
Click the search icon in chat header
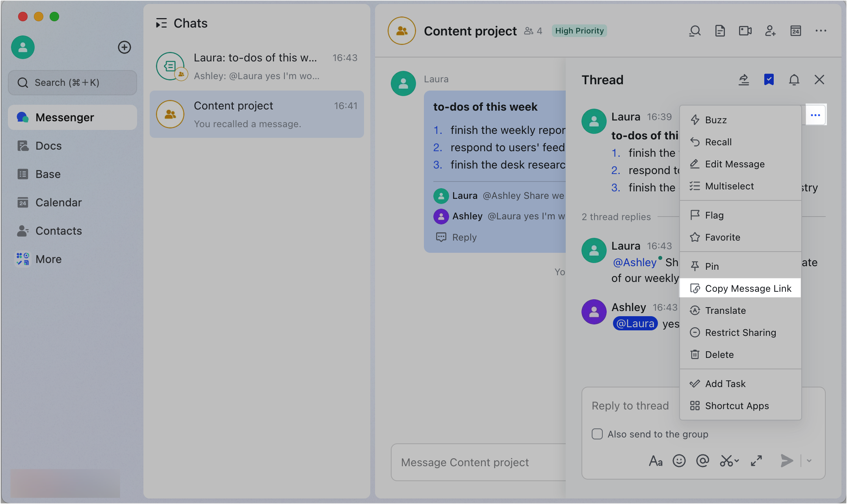point(695,31)
